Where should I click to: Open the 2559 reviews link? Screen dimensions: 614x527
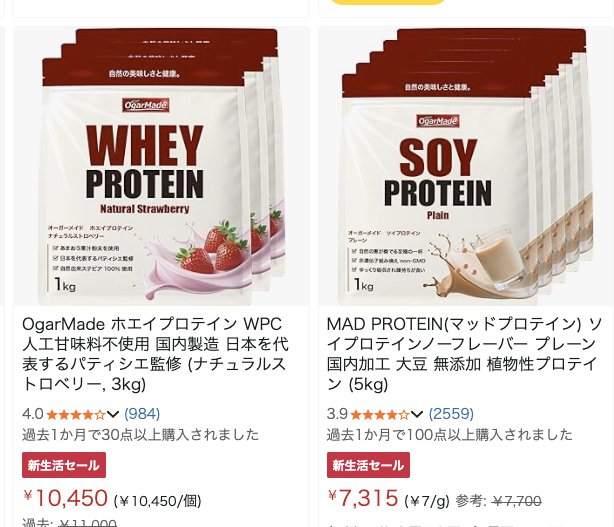451,414
